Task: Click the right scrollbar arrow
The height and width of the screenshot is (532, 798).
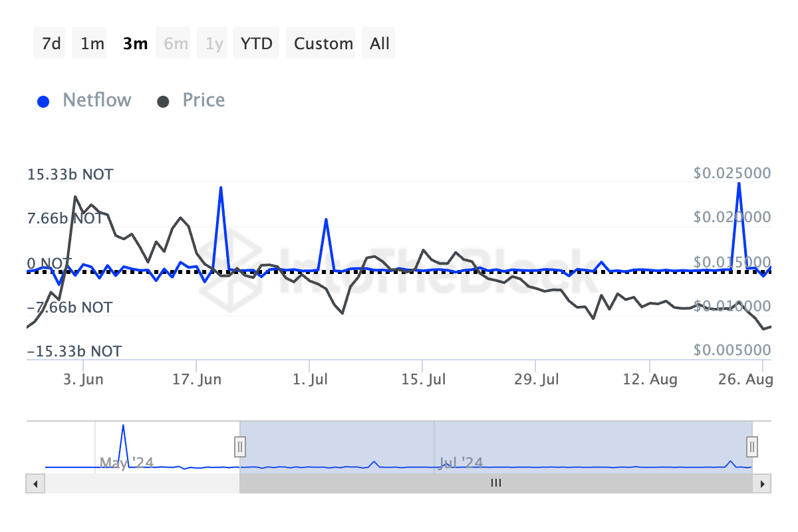Action: tap(763, 484)
